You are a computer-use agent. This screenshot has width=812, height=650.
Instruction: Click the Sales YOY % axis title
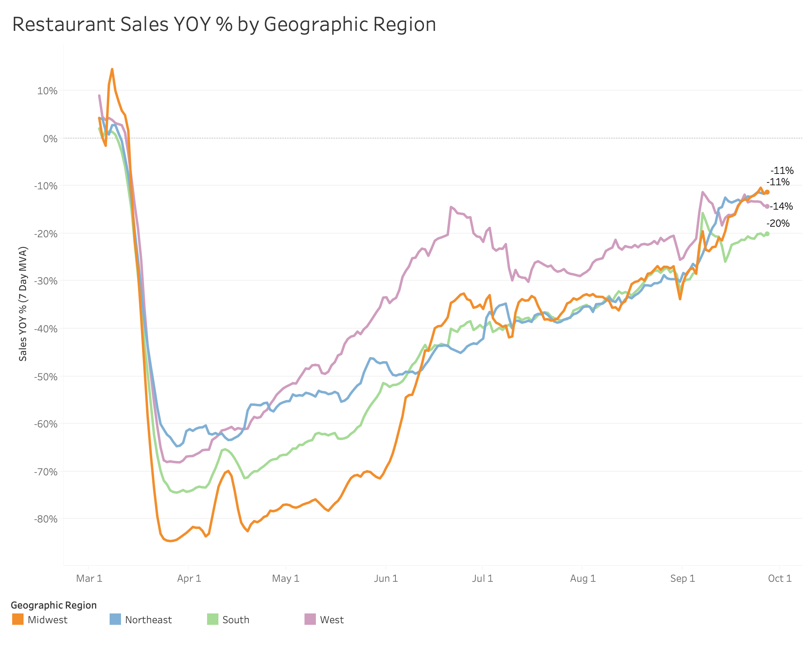pos(23,303)
